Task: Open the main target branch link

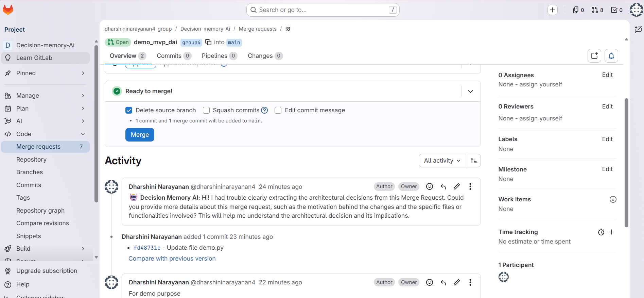Action: click(x=234, y=43)
